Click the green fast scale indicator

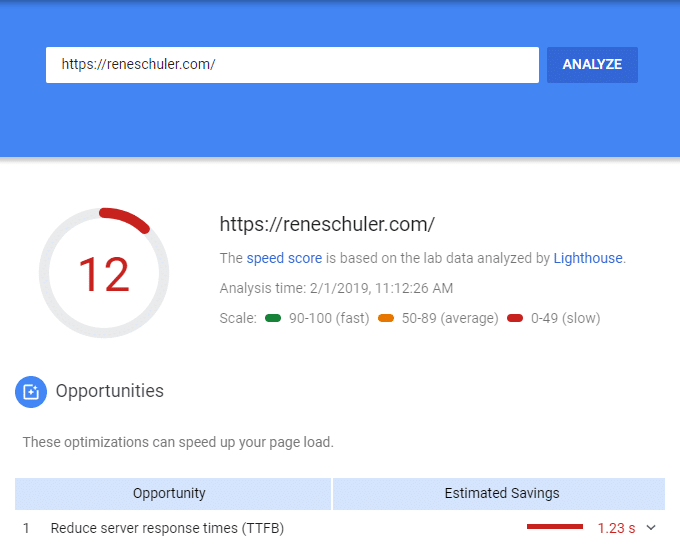(273, 318)
